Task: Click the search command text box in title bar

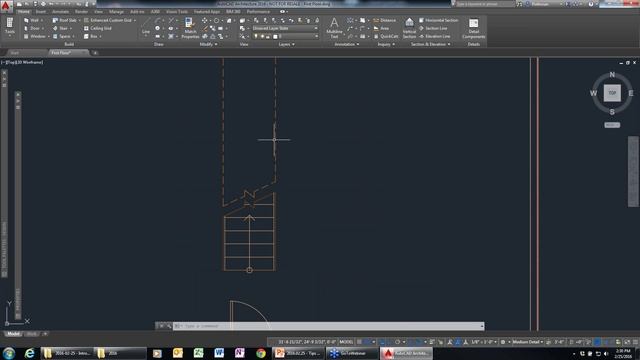Action: tap(484, 4)
